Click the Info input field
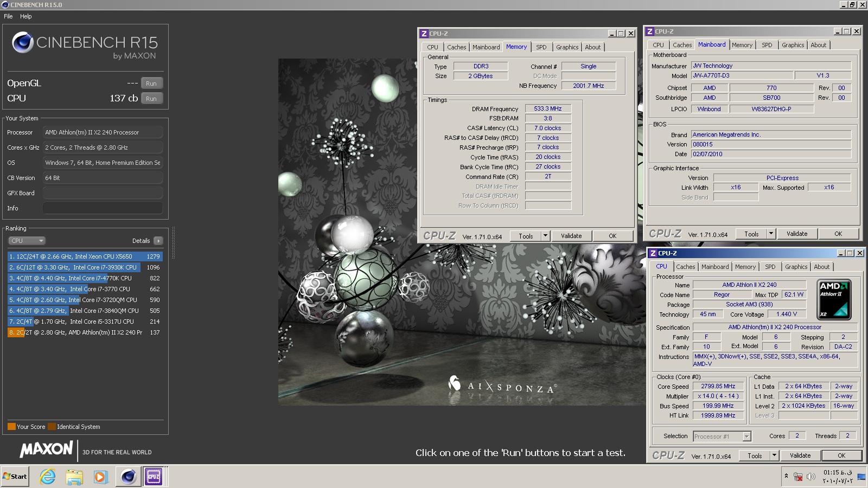Image resolution: width=868 pixels, height=488 pixels. (x=103, y=208)
